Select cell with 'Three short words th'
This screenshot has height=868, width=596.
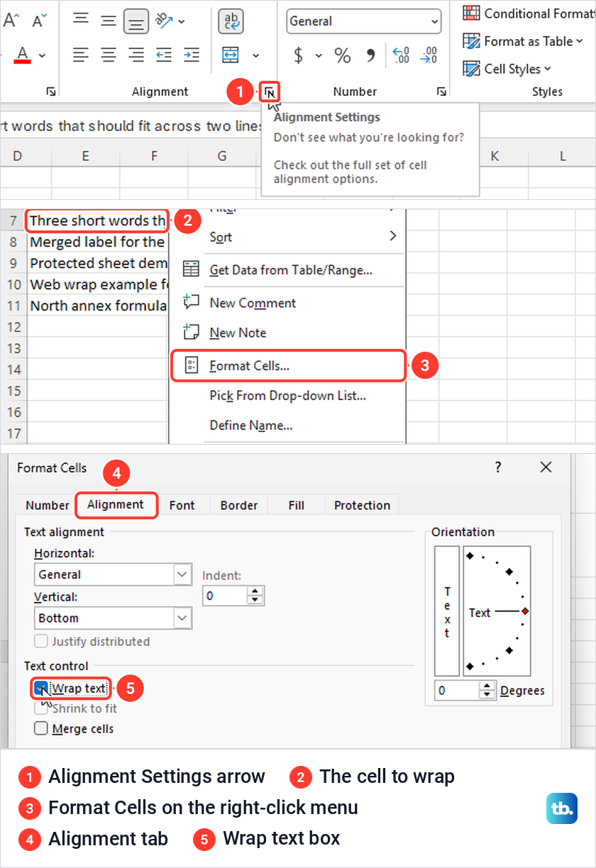[98, 221]
